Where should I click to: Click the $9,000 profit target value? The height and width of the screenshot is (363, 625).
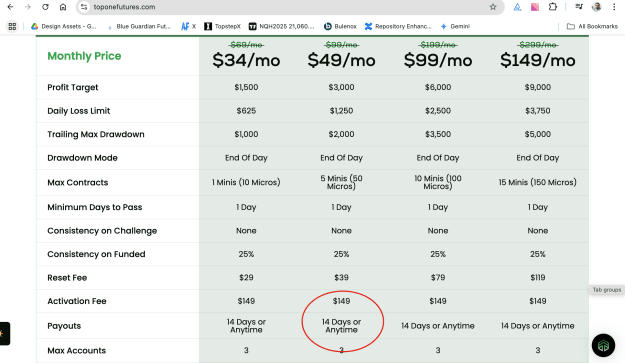(538, 87)
